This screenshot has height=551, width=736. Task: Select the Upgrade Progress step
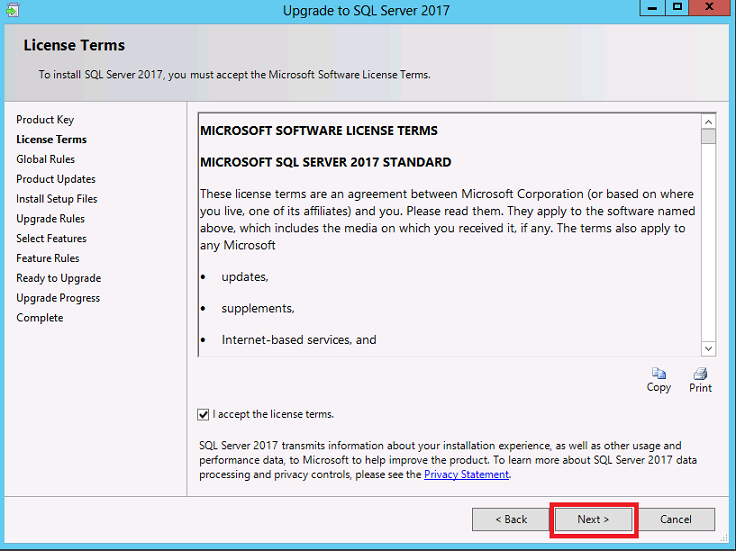pos(58,298)
